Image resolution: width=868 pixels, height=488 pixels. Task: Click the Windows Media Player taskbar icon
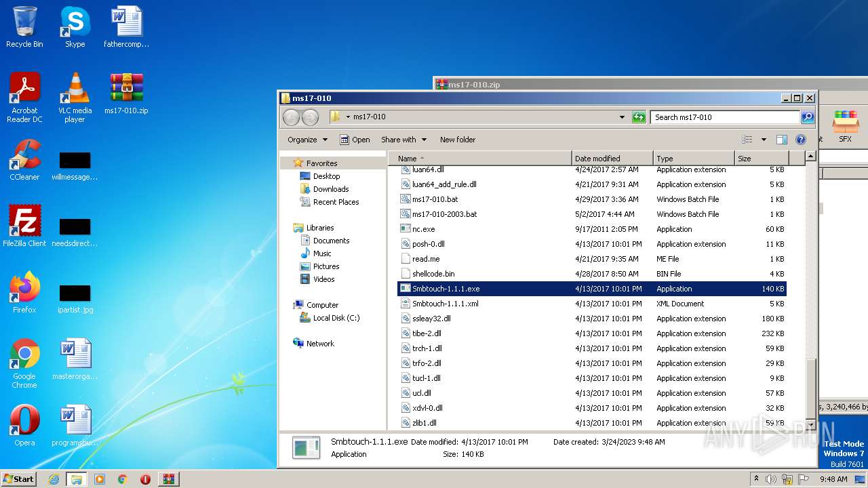coord(100,479)
